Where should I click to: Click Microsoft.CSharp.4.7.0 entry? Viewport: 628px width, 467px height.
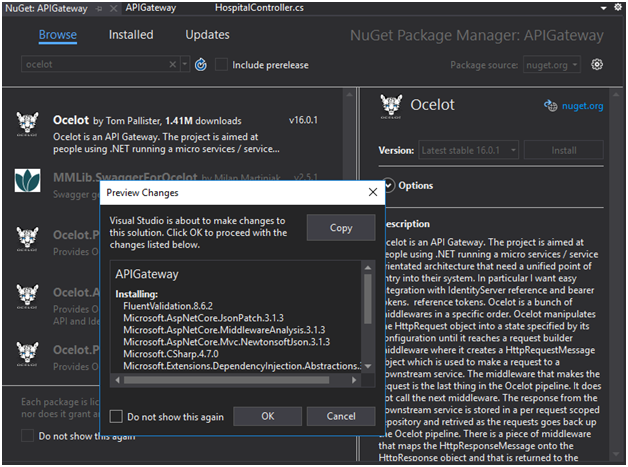pos(171,354)
